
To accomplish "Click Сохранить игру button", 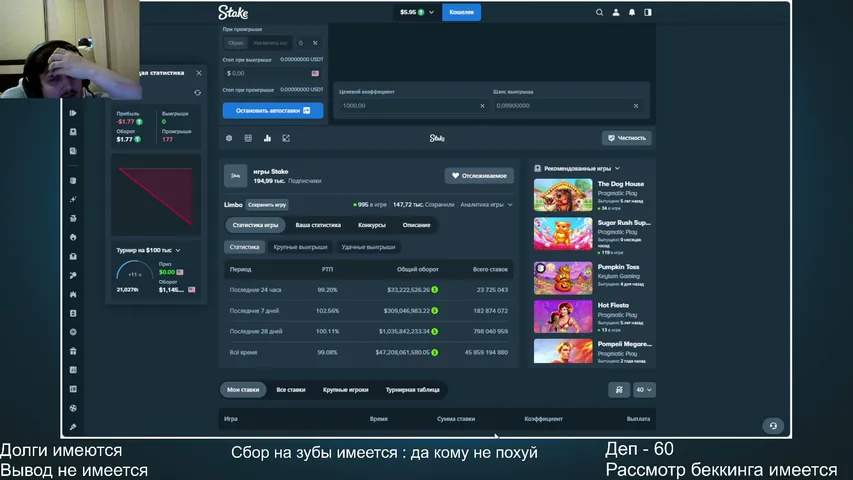I will 267,205.
